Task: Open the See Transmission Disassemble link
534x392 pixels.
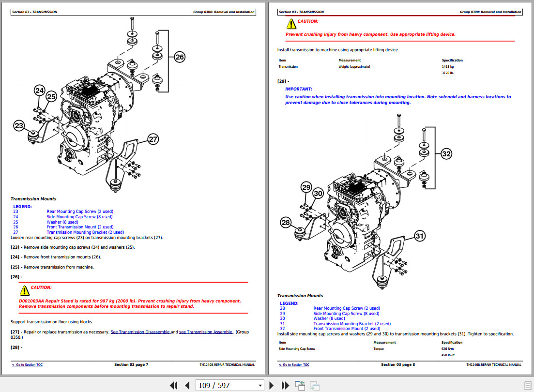Action: click(x=140, y=332)
